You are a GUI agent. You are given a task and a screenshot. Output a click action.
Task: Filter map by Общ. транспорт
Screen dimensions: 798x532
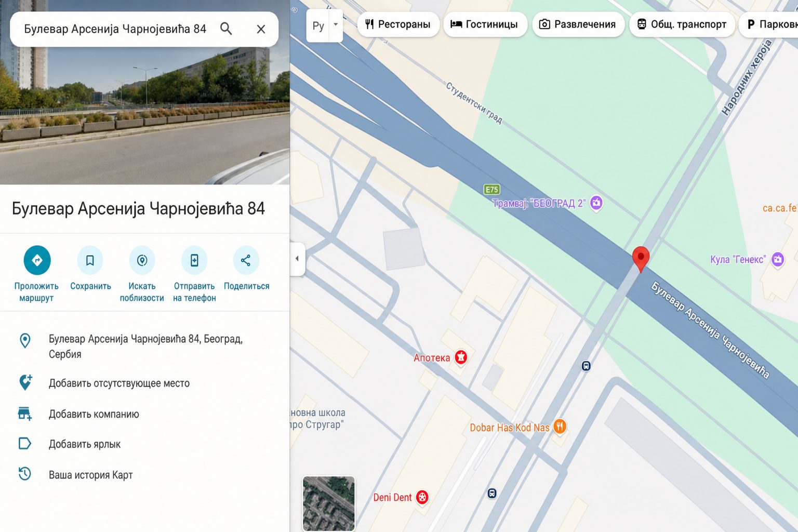click(x=682, y=24)
